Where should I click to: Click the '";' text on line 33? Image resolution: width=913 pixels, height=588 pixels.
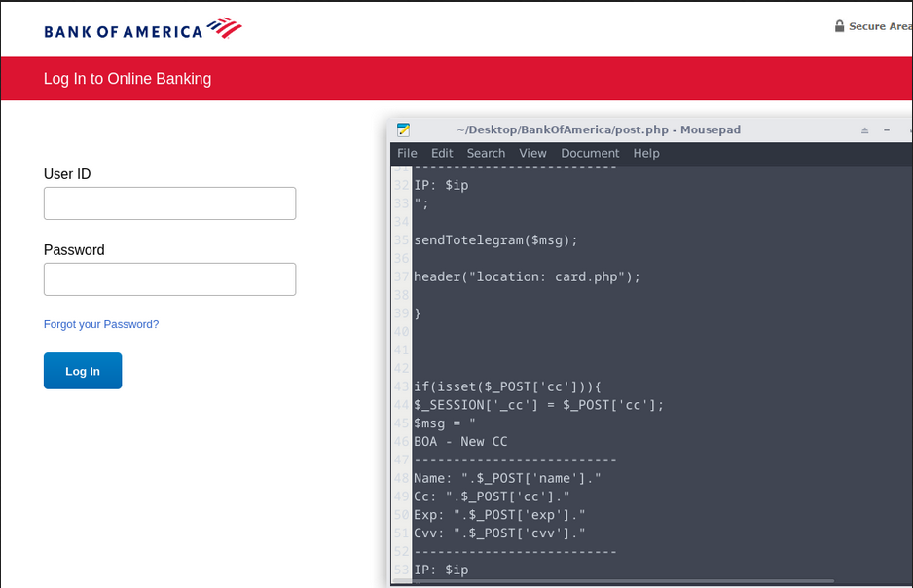coord(421,203)
